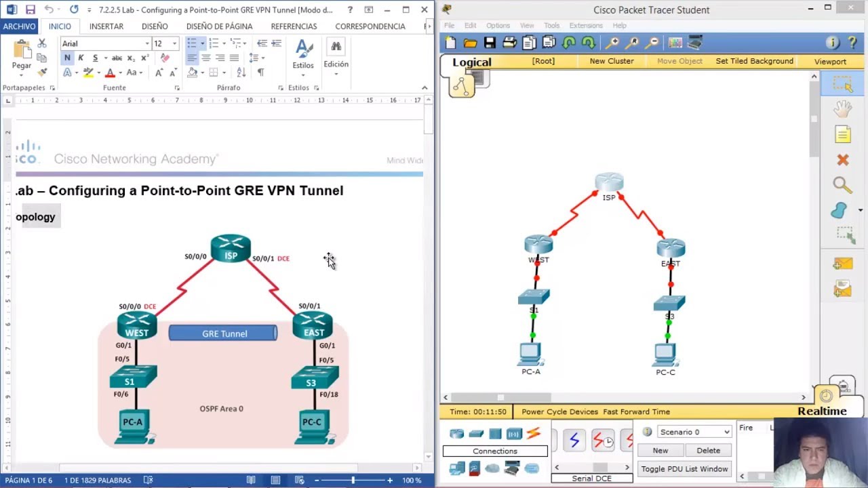The width and height of the screenshot is (868, 488).
Task: Align text left in Word
Action: tap(192, 58)
